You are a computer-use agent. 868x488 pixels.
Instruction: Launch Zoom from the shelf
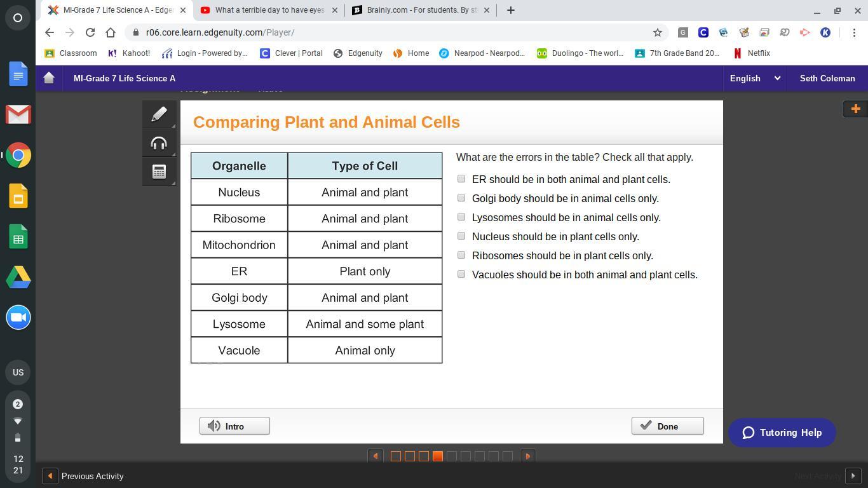click(x=18, y=318)
